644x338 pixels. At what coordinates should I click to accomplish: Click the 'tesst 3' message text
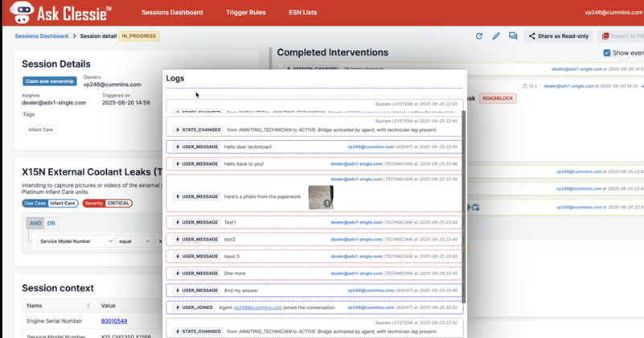(232, 257)
